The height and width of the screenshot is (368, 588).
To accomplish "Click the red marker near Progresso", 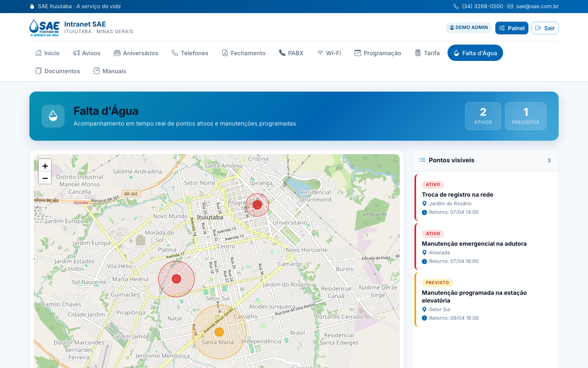I will click(x=257, y=205).
